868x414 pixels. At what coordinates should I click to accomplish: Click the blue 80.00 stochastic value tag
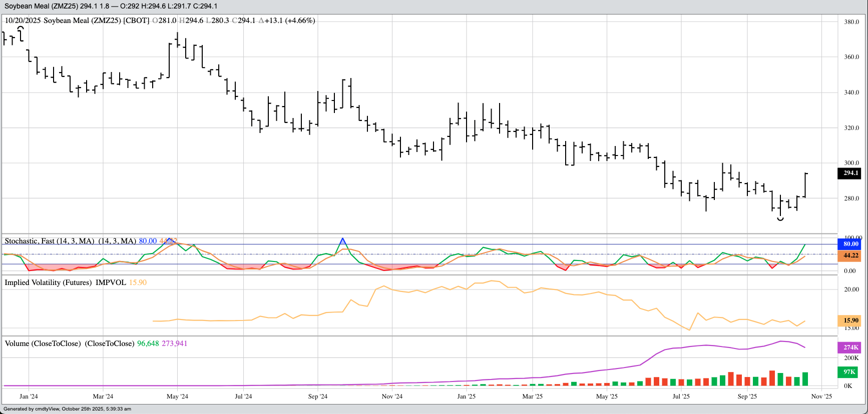click(849, 244)
